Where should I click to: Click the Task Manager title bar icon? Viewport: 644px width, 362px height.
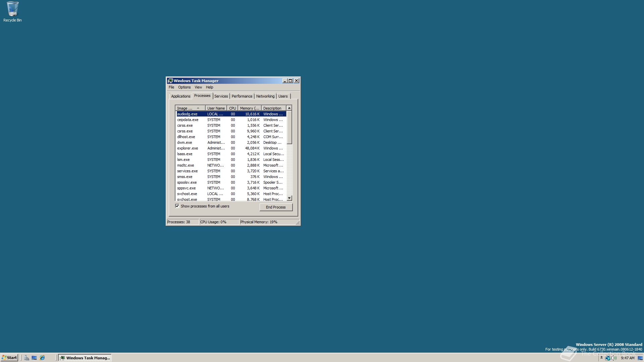click(170, 81)
